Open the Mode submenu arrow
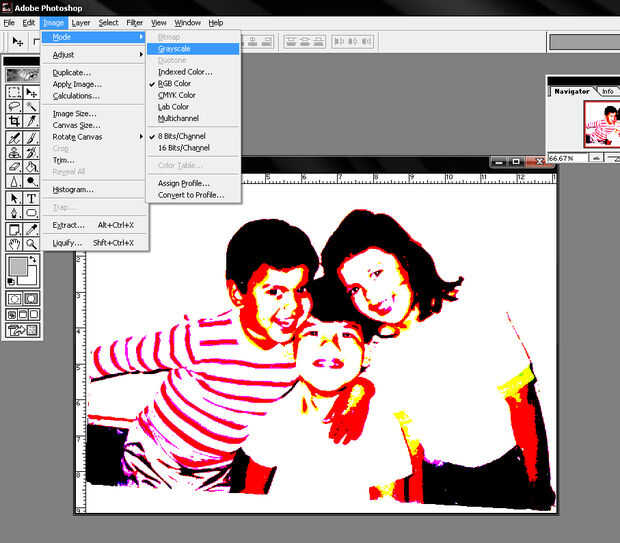Screen dimensions: 620x543 click(x=141, y=37)
